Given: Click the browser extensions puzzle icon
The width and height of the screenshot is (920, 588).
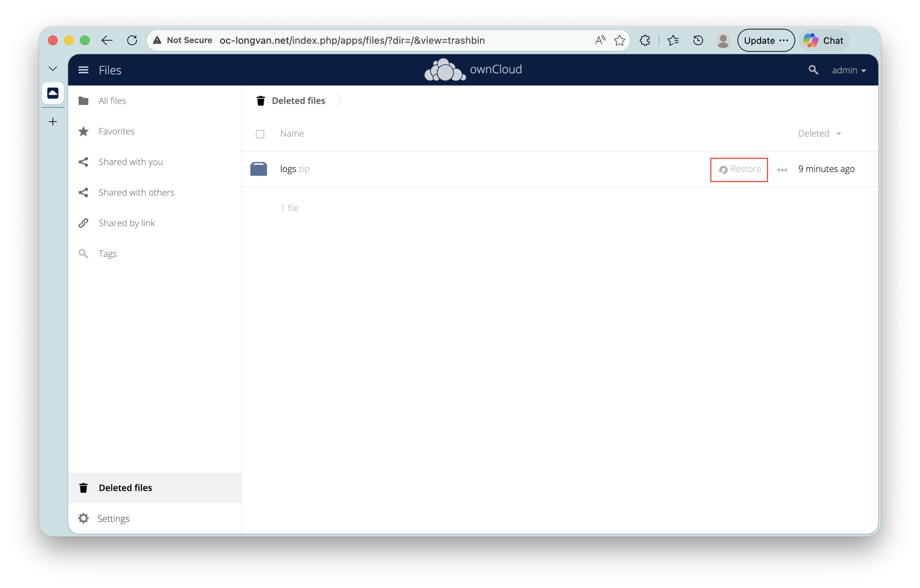Looking at the screenshot, I should pyautogui.click(x=645, y=41).
